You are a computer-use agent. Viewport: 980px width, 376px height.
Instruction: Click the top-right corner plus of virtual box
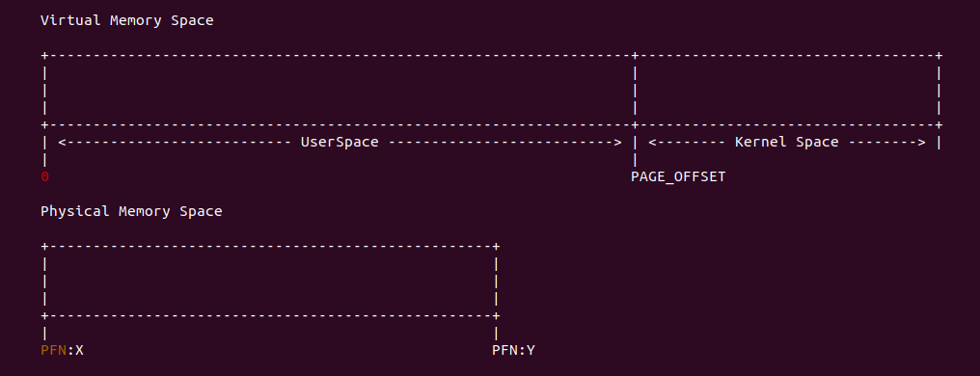tap(939, 56)
